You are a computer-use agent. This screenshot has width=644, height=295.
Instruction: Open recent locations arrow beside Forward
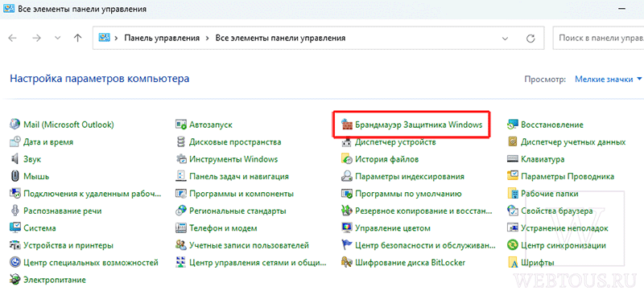click(57, 38)
